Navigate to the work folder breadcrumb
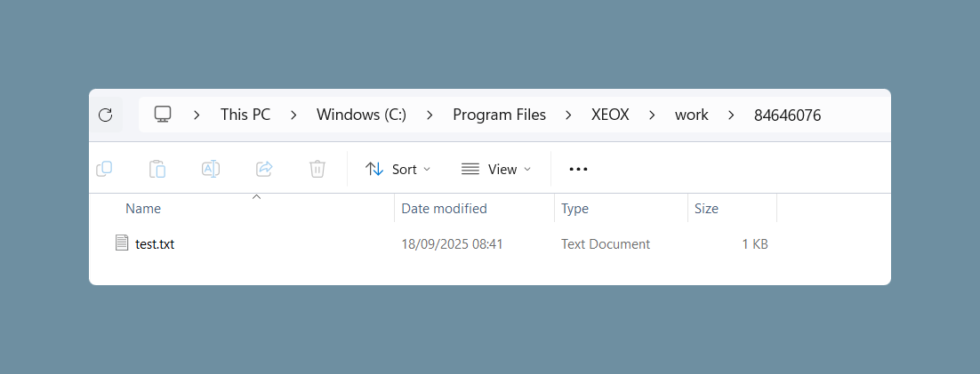 [691, 115]
